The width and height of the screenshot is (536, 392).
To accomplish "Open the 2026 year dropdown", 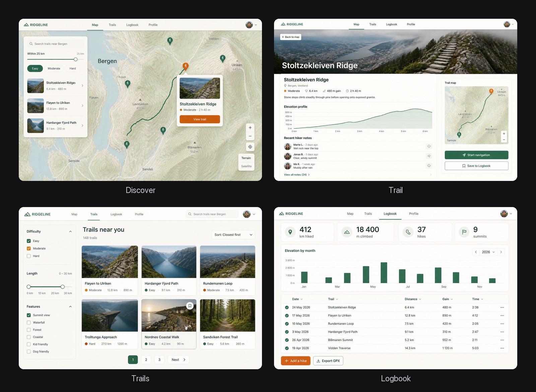I will click(488, 252).
